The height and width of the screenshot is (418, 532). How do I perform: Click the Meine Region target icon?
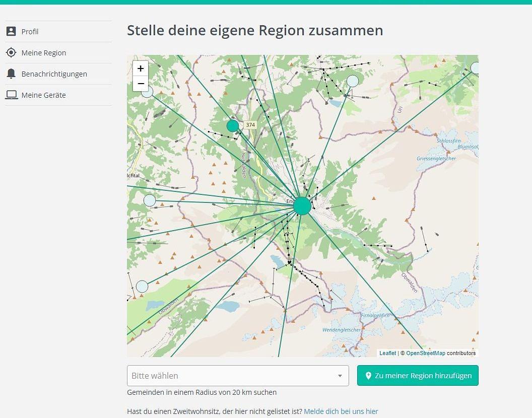click(11, 52)
